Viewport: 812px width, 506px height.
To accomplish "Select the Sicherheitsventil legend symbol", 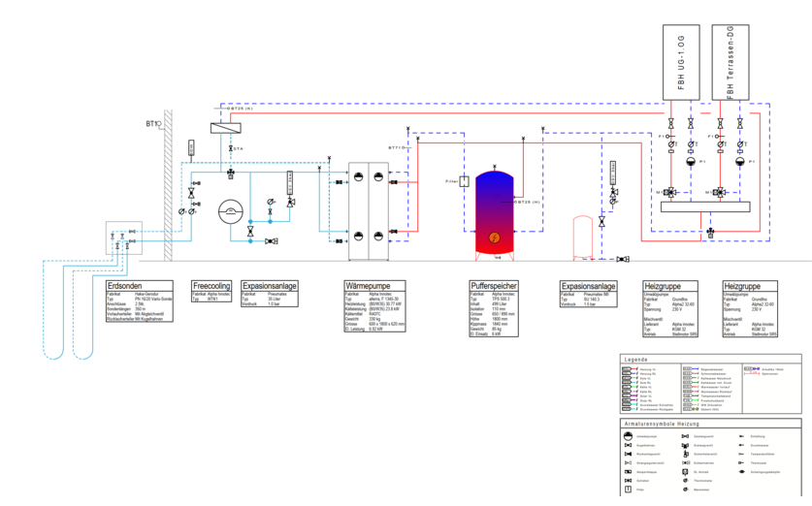I will click(x=686, y=454).
